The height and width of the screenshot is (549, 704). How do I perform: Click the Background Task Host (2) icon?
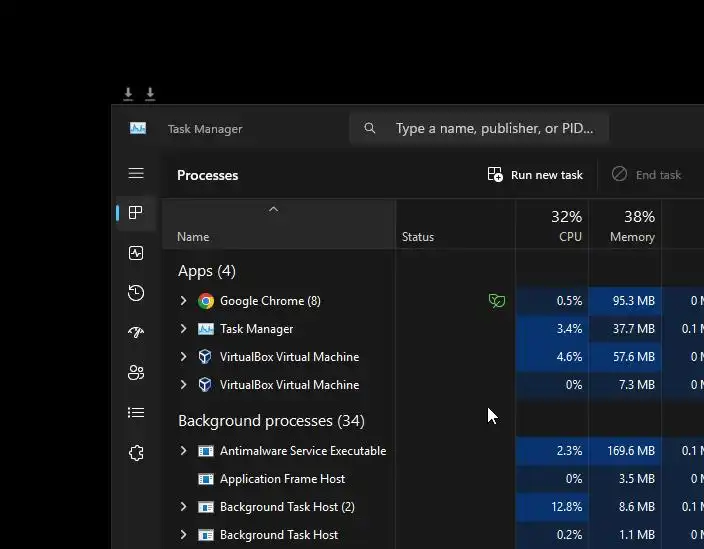(206, 507)
